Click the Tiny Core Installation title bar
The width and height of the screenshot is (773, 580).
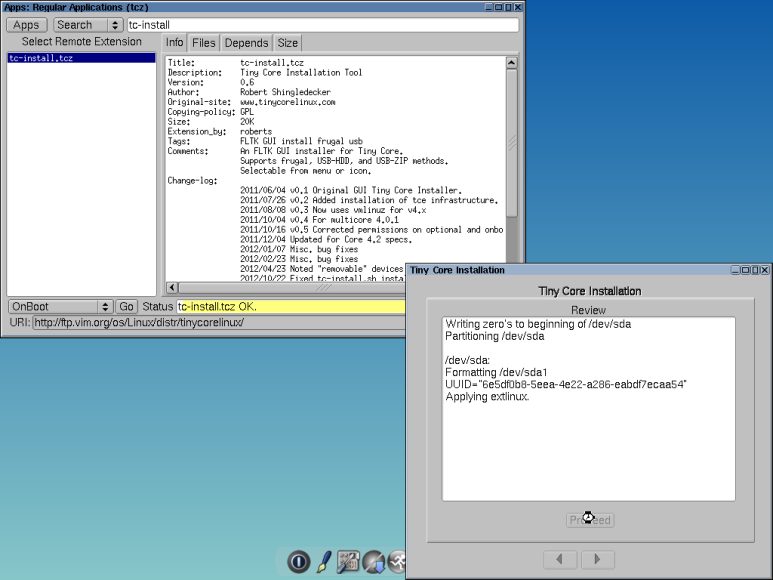pos(567,270)
